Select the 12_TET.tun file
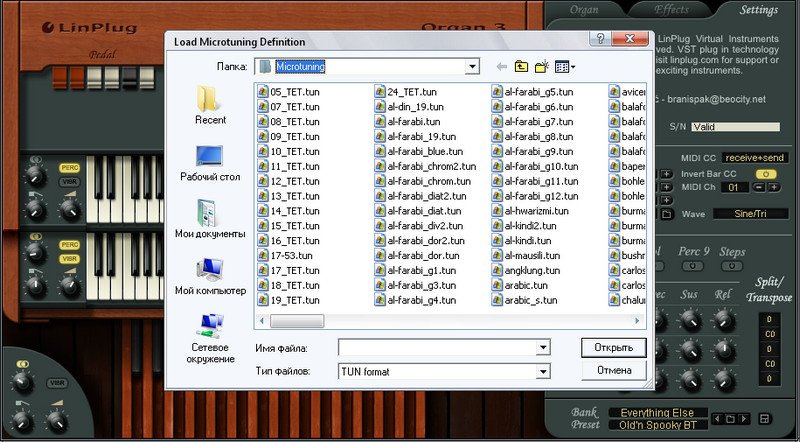800x442 pixels. [x=294, y=181]
